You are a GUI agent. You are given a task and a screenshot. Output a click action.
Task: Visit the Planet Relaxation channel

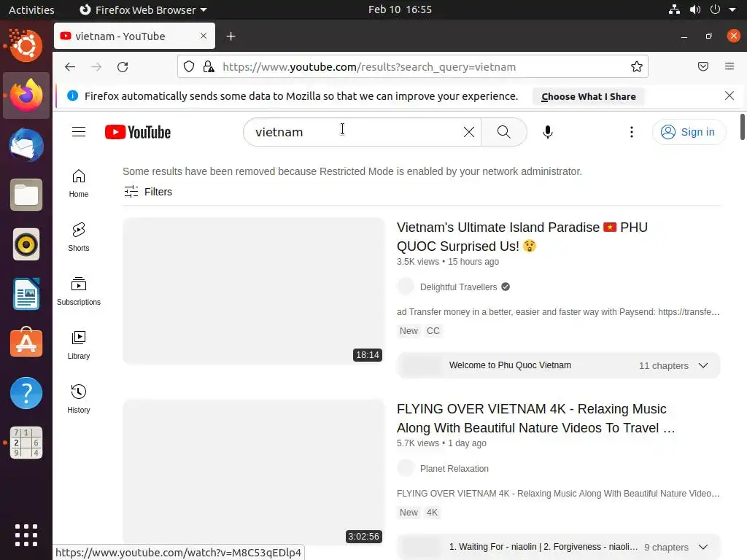(x=454, y=469)
